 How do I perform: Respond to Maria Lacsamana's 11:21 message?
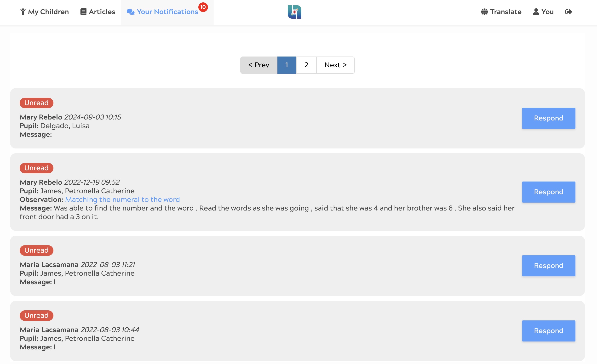click(x=548, y=266)
